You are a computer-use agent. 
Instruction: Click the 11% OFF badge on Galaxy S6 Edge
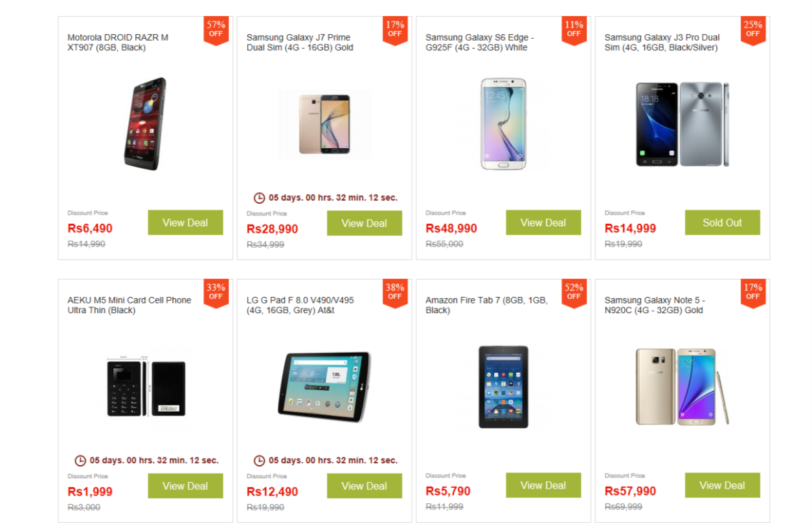(574, 30)
